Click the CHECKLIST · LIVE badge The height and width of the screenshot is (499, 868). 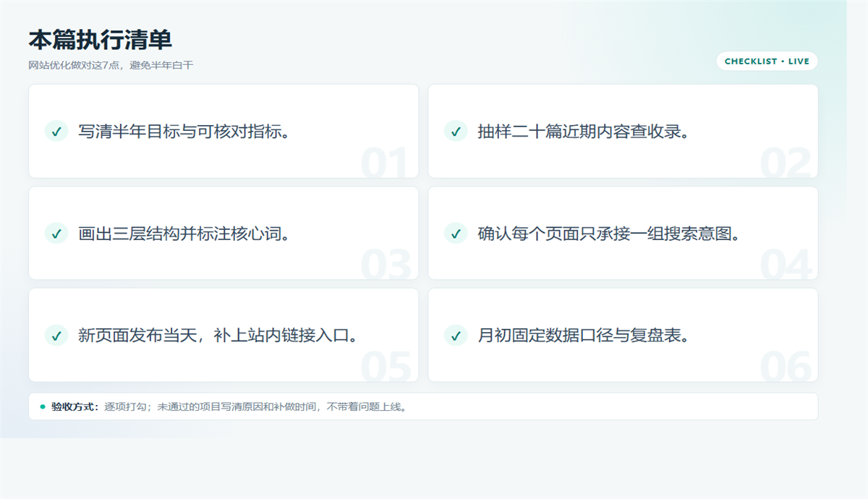767,61
